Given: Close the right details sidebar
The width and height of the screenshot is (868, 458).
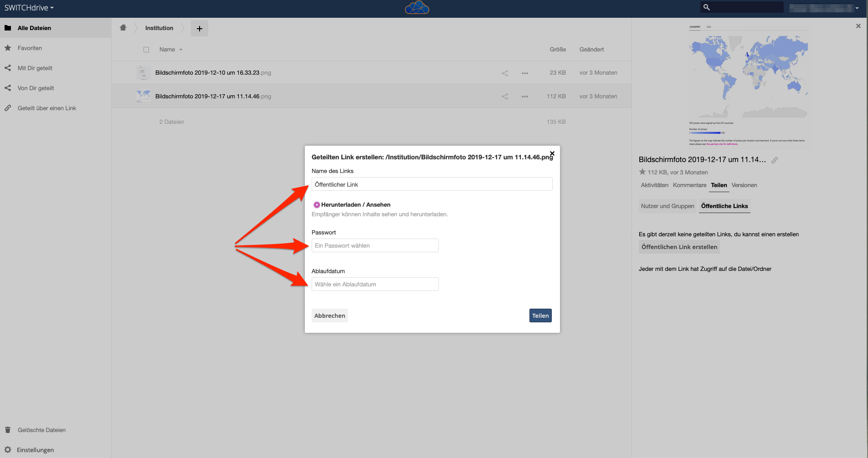Looking at the screenshot, I should [858, 26].
